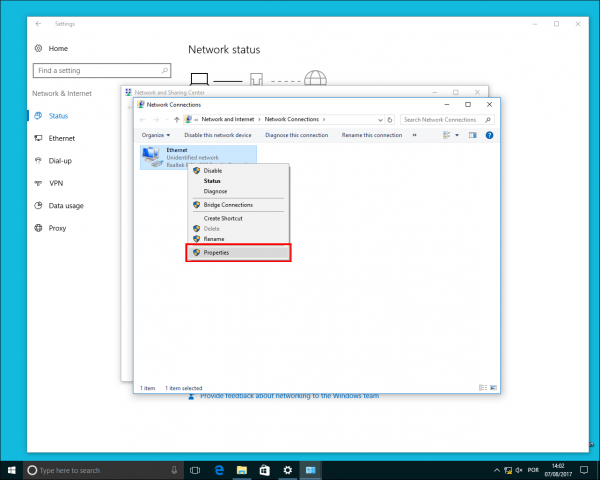Open Home in Settings sidebar

click(x=58, y=49)
